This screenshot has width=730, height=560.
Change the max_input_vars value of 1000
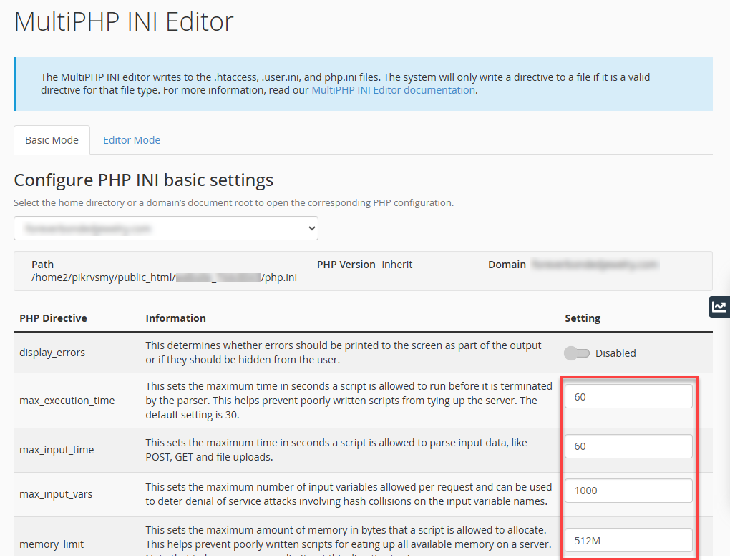tap(628, 490)
